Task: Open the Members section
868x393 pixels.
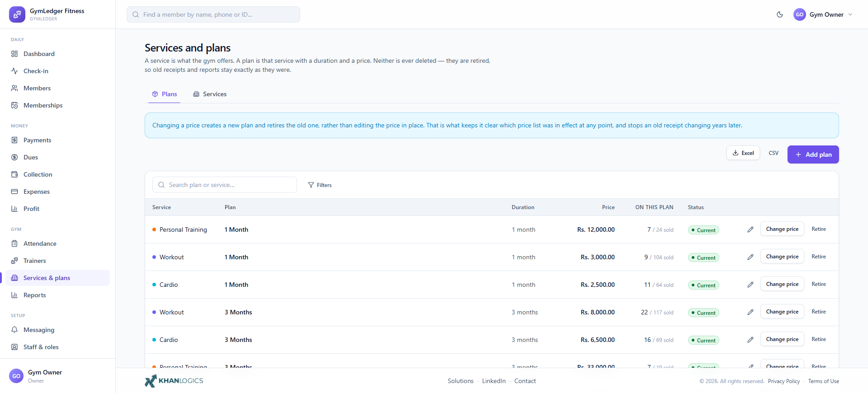Action: point(57,88)
